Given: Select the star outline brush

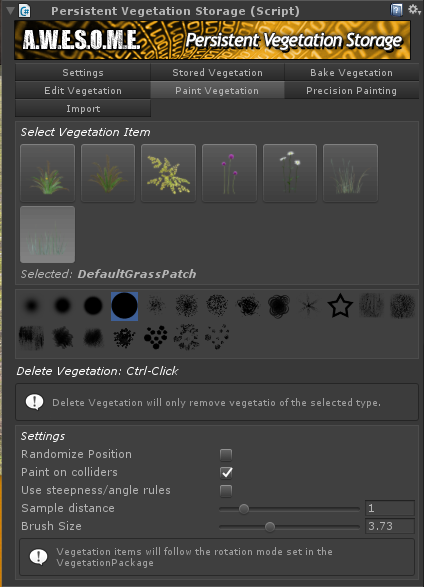Looking at the screenshot, I should 340,306.
